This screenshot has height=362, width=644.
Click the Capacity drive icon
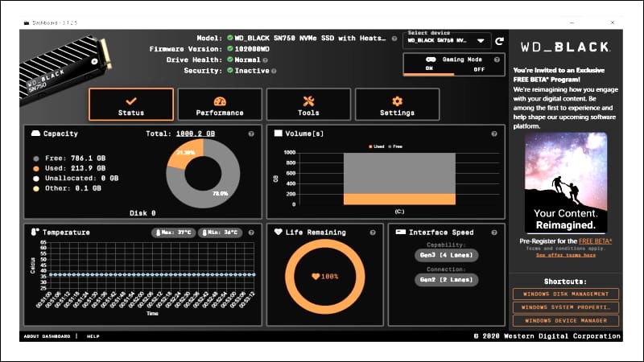(x=35, y=134)
